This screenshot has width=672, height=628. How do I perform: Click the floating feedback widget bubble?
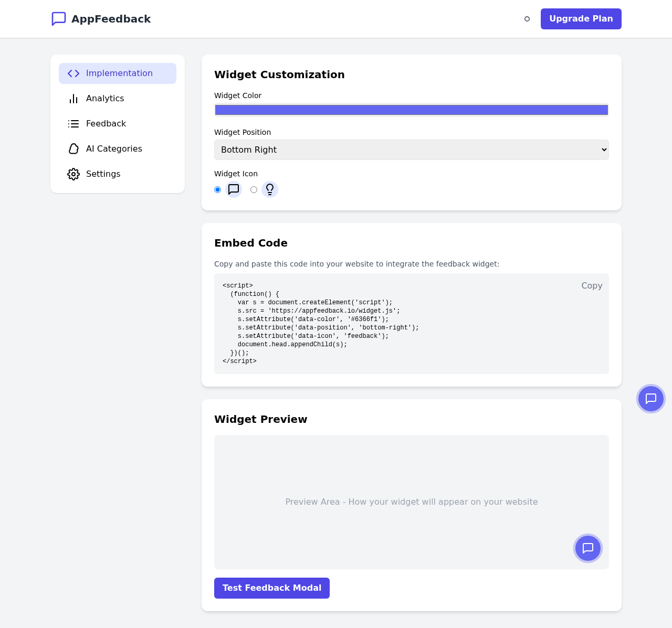click(x=650, y=399)
